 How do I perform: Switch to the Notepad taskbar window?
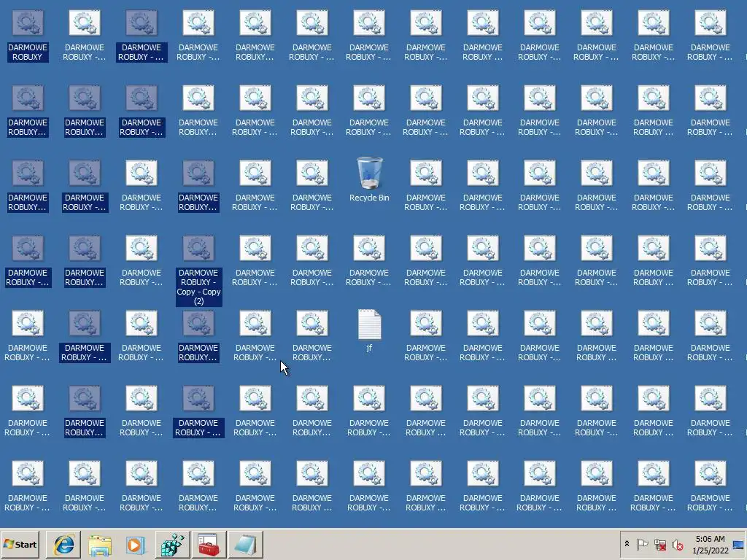245,544
